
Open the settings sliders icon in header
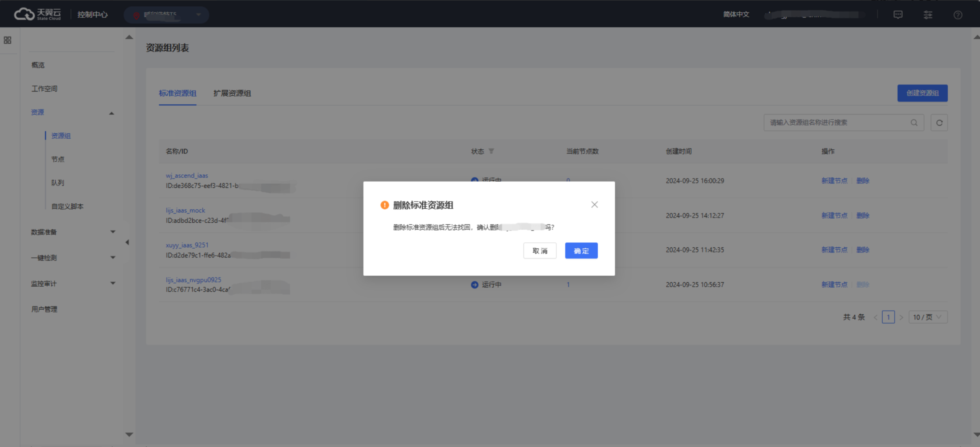pos(928,14)
